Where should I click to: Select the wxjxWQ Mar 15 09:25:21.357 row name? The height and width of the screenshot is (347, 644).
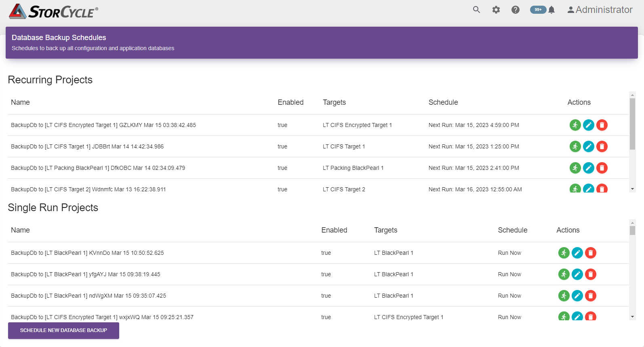102,317
